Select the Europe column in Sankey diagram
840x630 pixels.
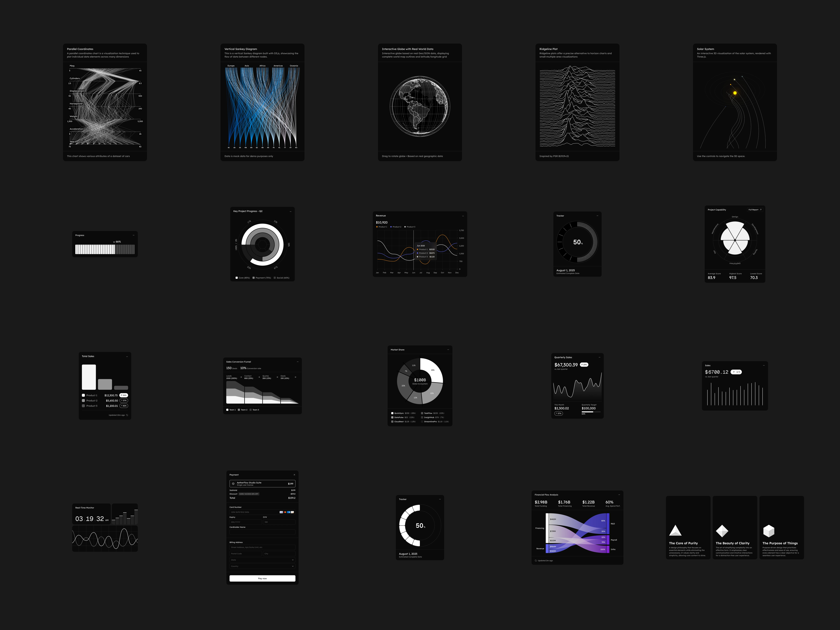pos(231,66)
